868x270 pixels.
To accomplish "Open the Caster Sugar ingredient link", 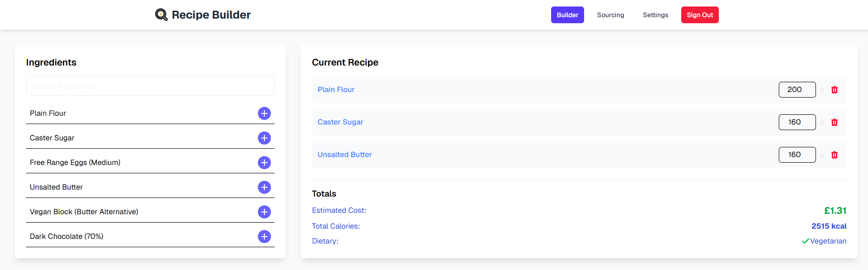I will tap(340, 122).
